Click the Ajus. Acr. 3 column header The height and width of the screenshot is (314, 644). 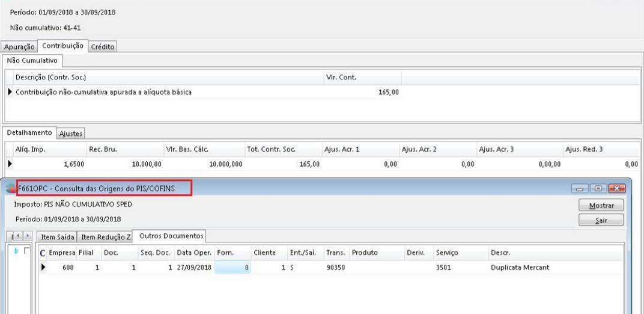(x=519, y=149)
